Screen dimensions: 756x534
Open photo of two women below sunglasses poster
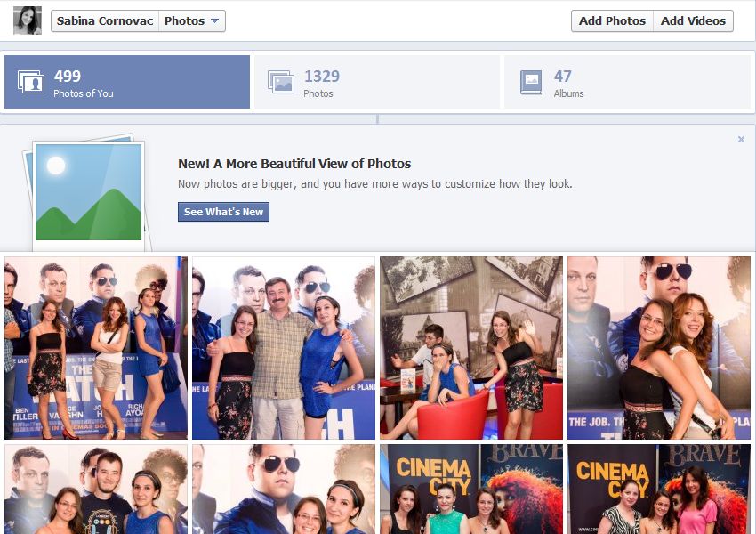tap(284, 489)
